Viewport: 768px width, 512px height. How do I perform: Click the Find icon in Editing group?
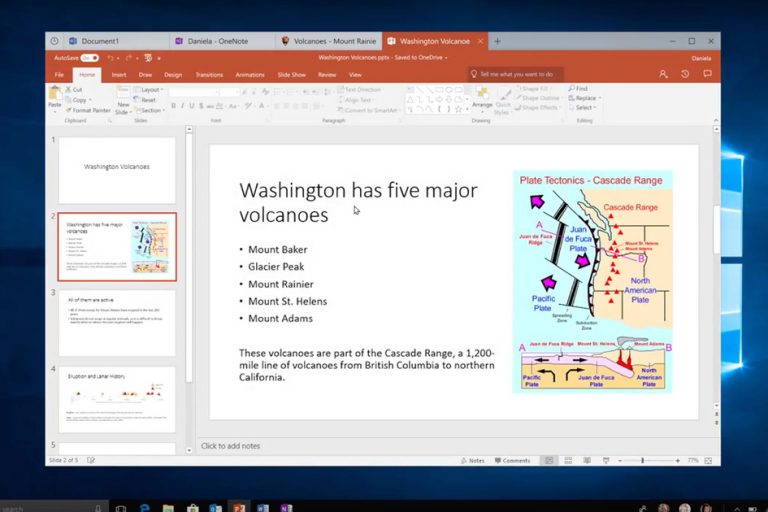click(577, 88)
